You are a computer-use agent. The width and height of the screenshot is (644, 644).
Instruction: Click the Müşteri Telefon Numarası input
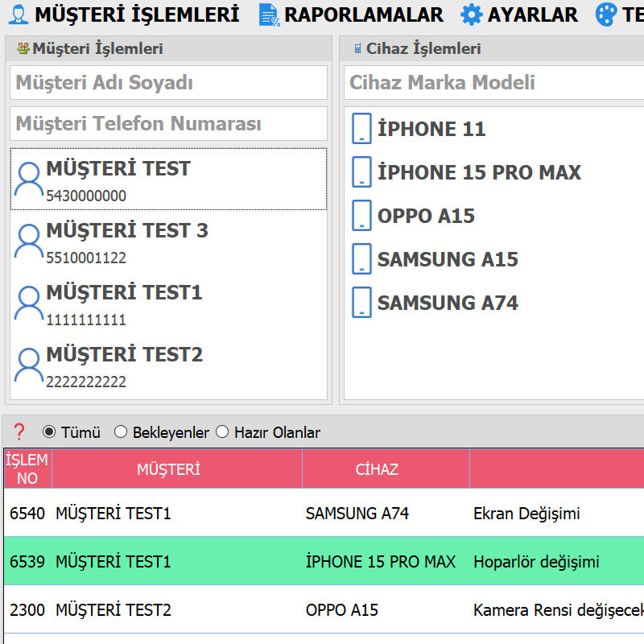168,124
